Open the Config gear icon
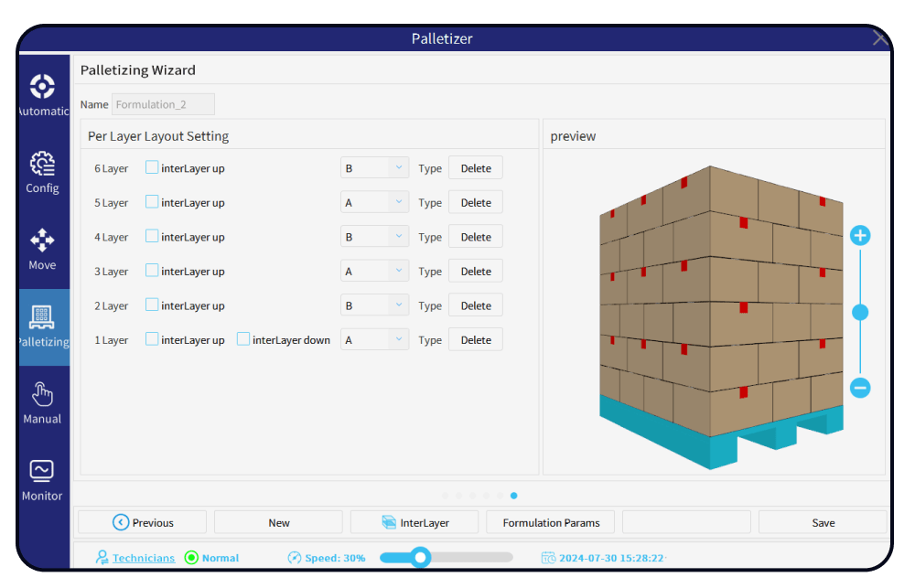Viewport: 915px width, 588px height. pos(42,164)
